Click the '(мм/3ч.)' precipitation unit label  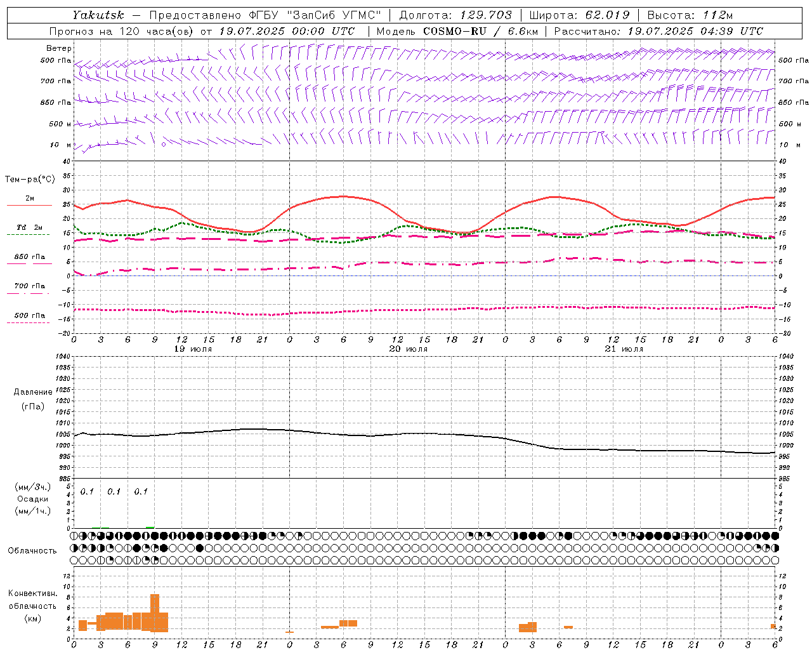click(x=33, y=487)
